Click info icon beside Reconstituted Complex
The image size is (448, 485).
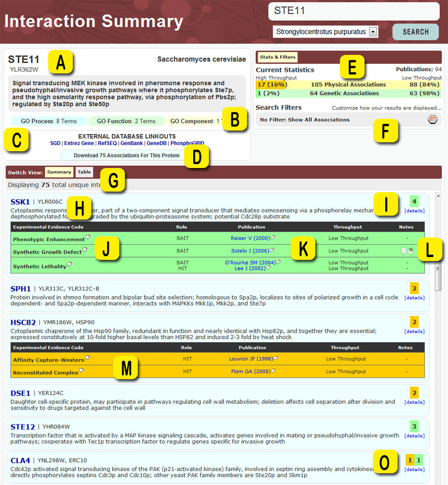[82, 370]
